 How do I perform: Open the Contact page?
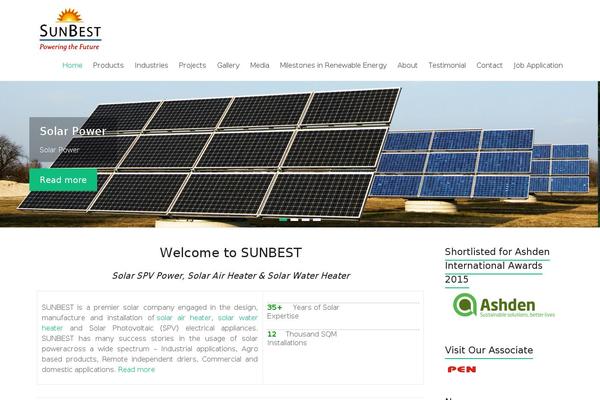(x=489, y=65)
